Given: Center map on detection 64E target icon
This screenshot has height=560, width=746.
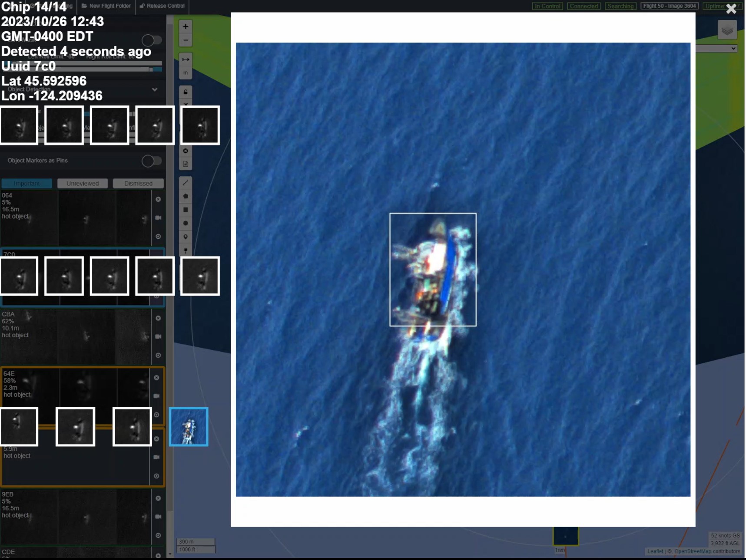Looking at the screenshot, I should [156, 415].
